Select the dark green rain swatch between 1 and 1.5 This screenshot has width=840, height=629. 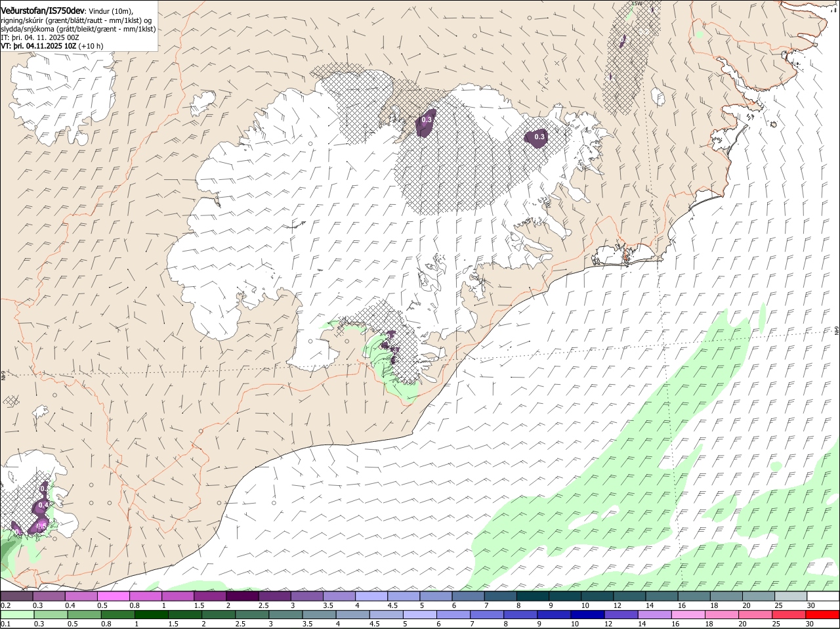coord(151,615)
